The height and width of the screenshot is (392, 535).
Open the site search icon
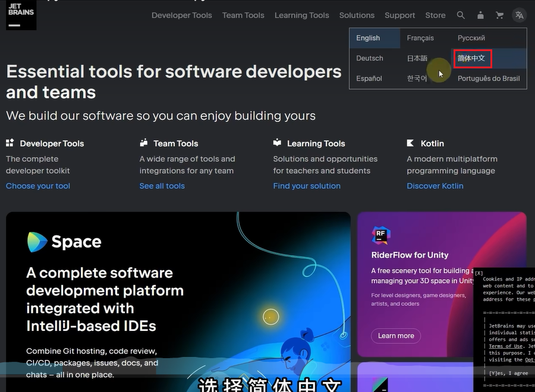click(461, 15)
